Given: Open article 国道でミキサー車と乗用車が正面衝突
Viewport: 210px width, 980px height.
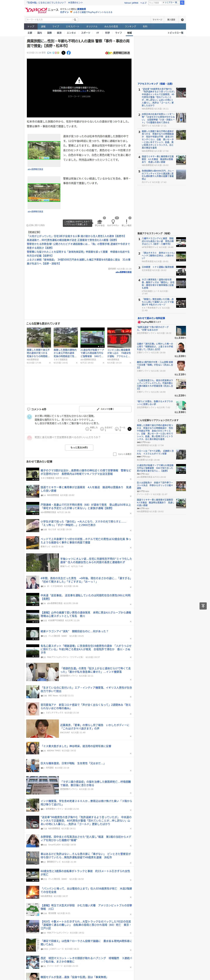Looking at the screenshot, I should point(86,489).
